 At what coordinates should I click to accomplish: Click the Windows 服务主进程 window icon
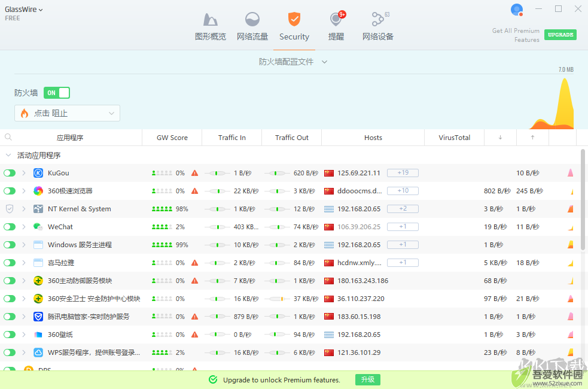pos(38,245)
